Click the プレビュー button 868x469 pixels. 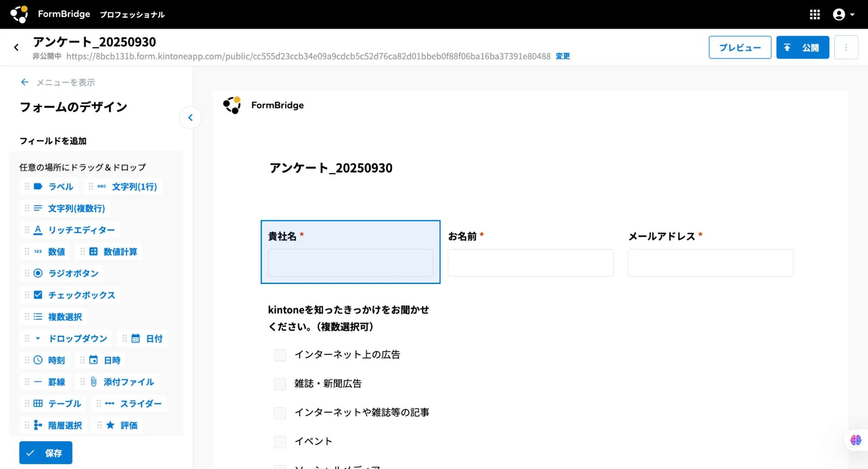pyautogui.click(x=740, y=47)
